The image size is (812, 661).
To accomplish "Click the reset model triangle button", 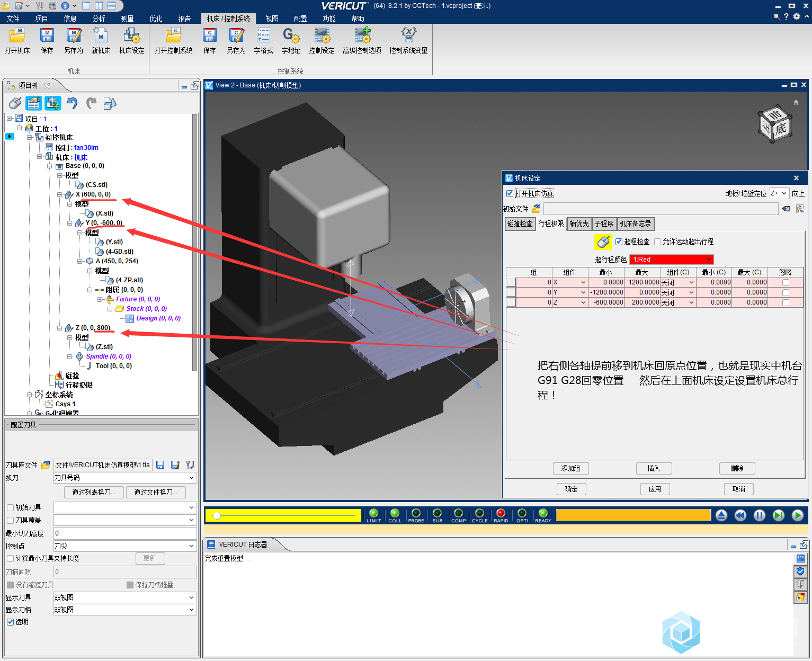I will (721, 515).
